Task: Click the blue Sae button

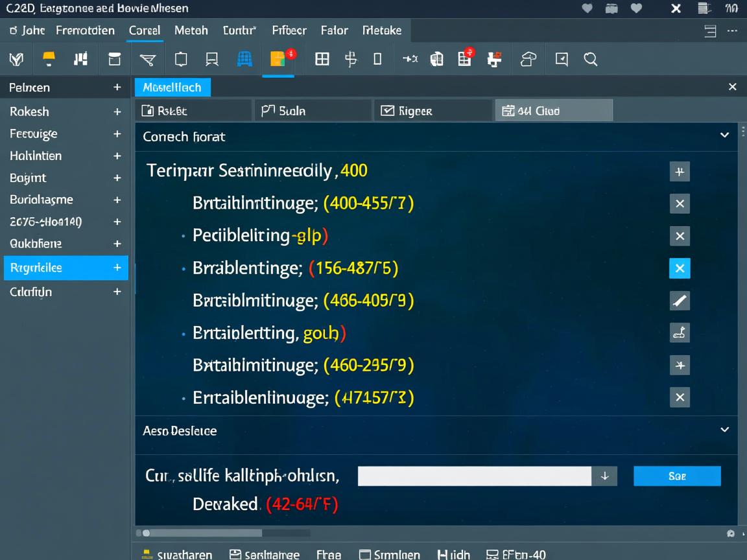Action: (676, 476)
